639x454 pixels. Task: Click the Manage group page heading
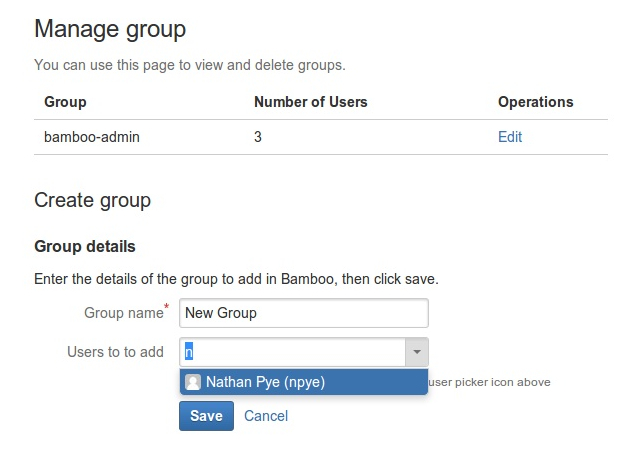coord(110,29)
